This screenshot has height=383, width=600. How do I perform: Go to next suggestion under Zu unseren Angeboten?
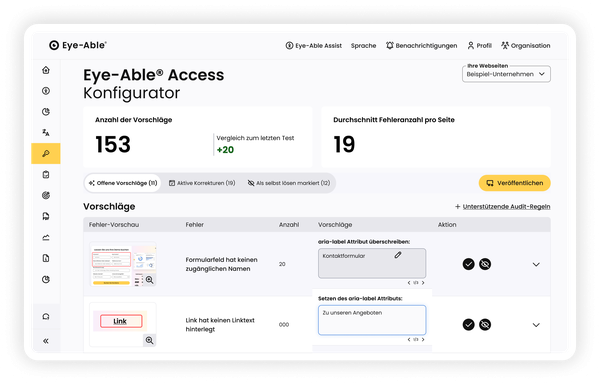(x=423, y=339)
